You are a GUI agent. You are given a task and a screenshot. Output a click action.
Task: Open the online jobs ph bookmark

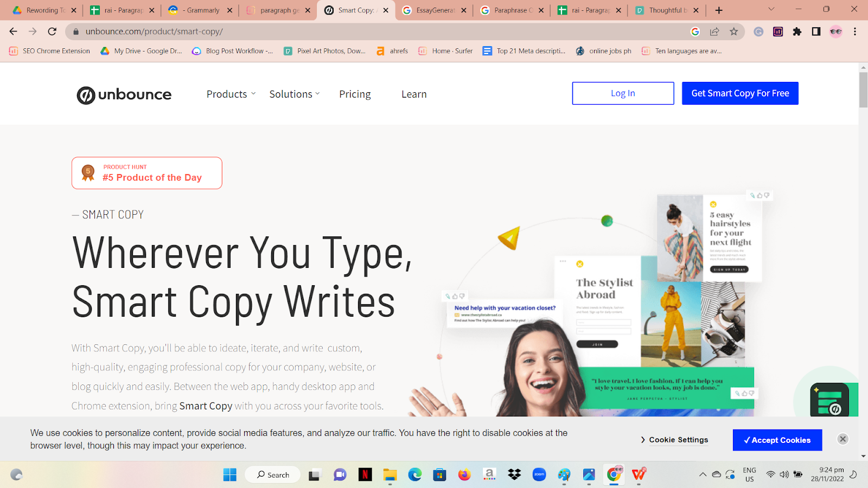604,51
